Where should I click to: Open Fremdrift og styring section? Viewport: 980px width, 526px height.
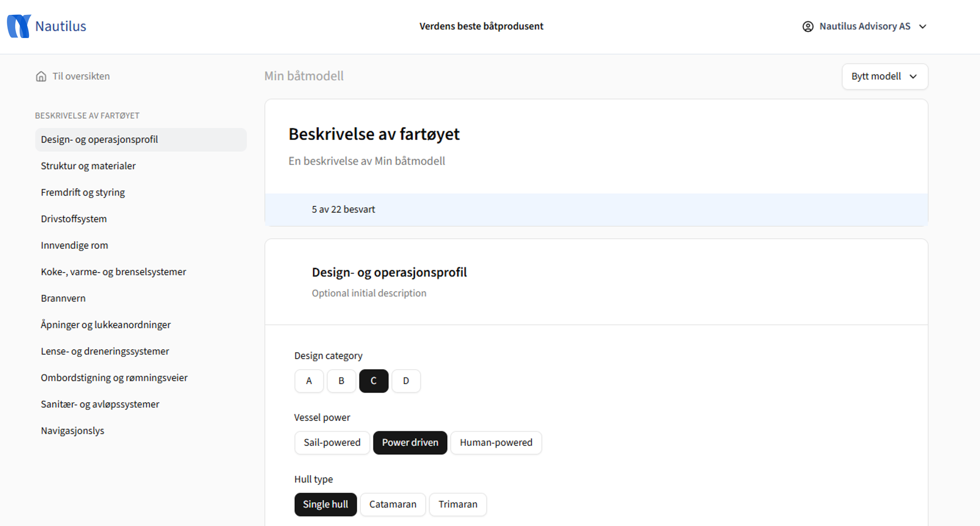[83, 192]
